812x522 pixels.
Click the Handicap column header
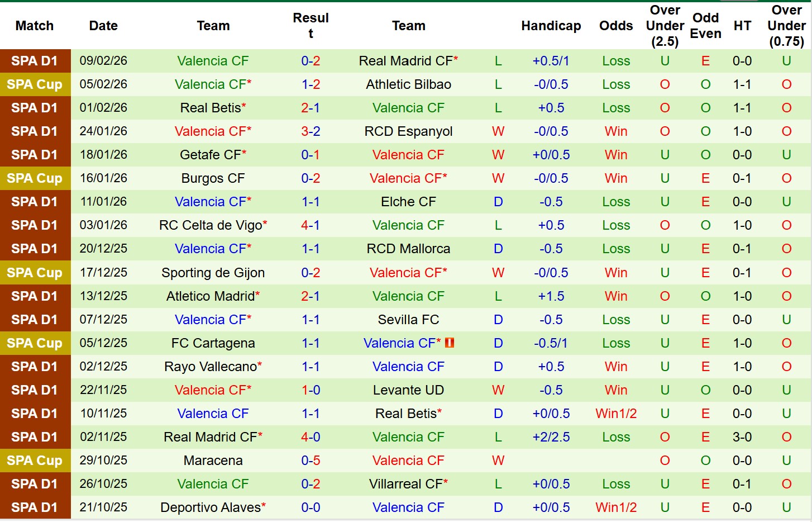(x=551, y=26)
